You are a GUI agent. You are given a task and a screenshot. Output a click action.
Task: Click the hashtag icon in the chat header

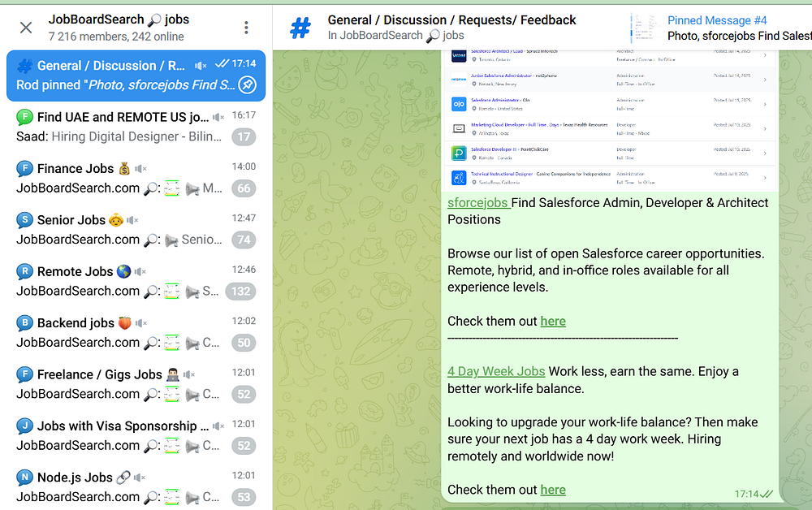(x=300, y=28)
